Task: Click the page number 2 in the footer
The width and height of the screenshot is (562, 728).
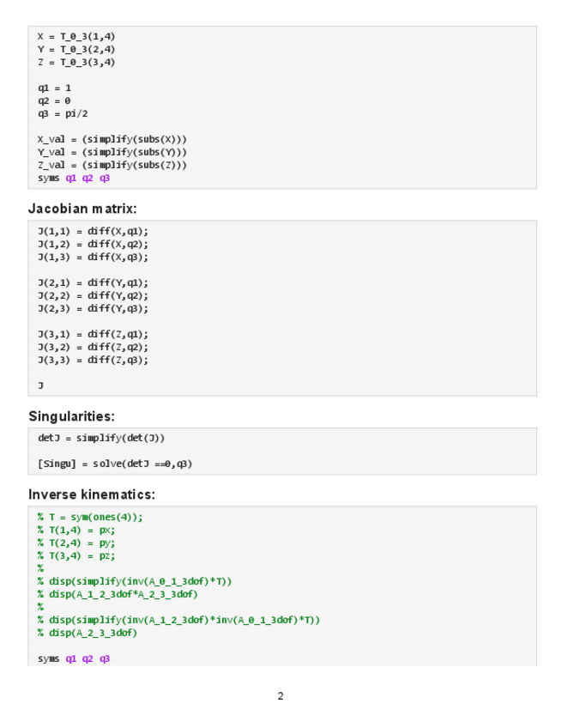Action: (281, 695)
